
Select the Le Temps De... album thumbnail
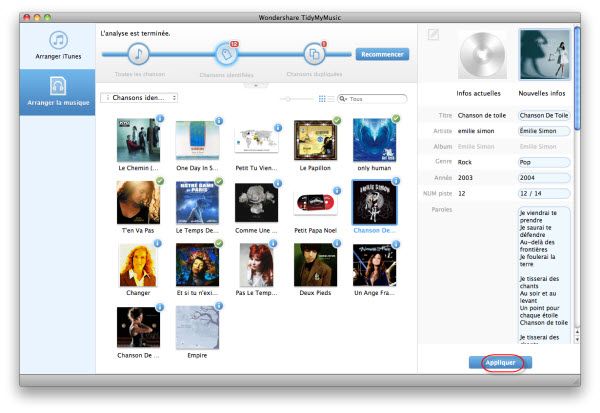[x=197, y=202]
